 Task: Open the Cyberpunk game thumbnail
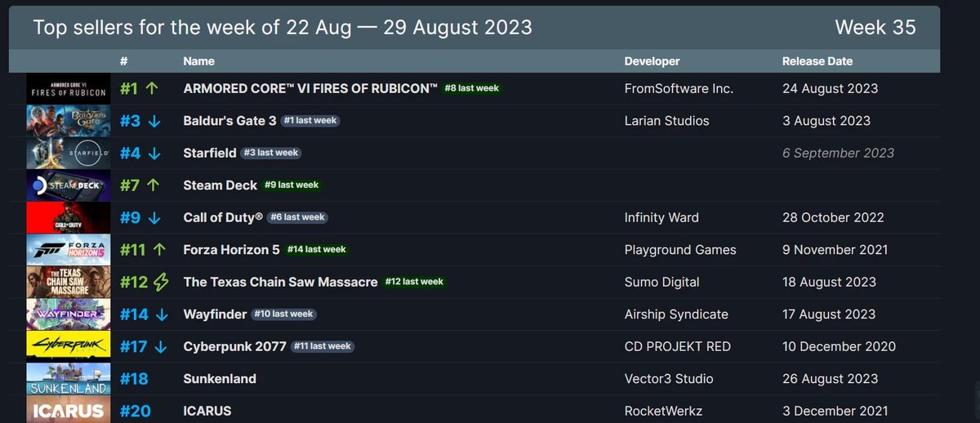click(67, 346)
